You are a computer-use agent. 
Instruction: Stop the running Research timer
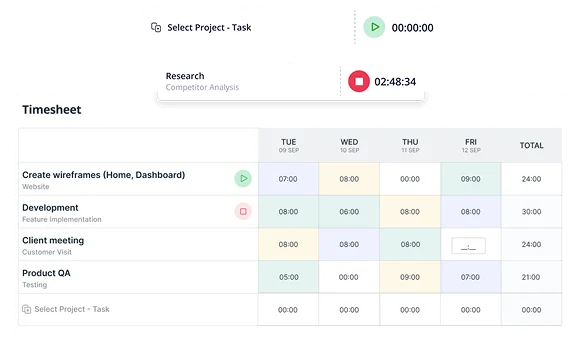pos(359,81)
